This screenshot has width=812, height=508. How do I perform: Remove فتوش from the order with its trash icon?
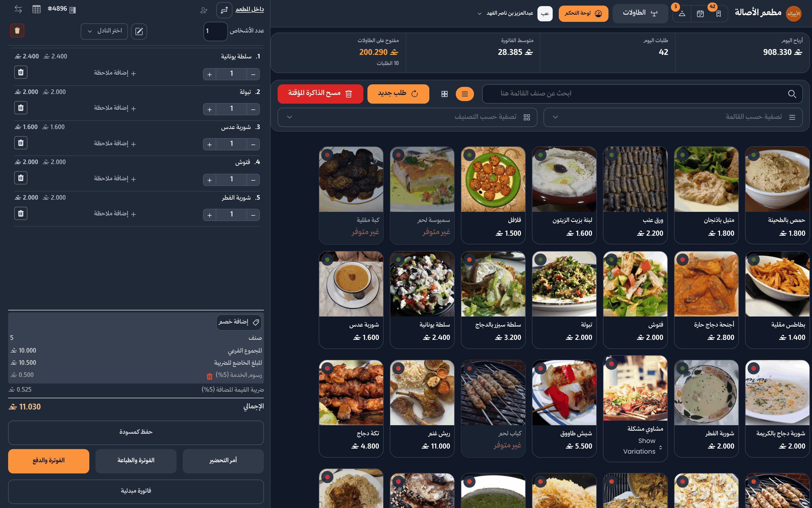pyautogui.click(x=21, y=178)
